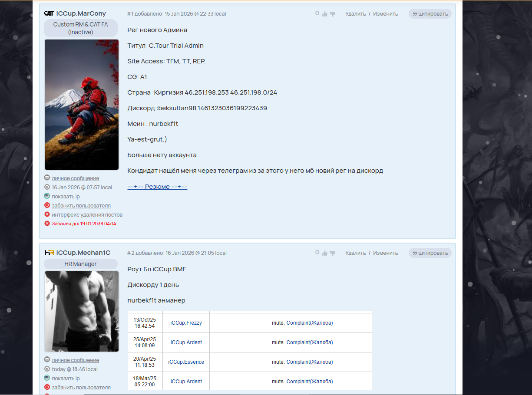Delete post #1 via Удалить
Viewport: 532px width, 395px height.
(x=356, y=14)
